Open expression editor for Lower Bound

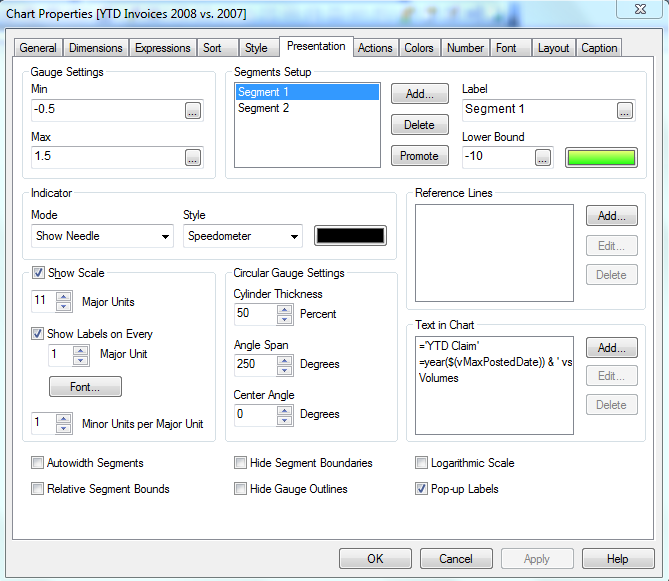pyautogui.click(x=543, y=157)
